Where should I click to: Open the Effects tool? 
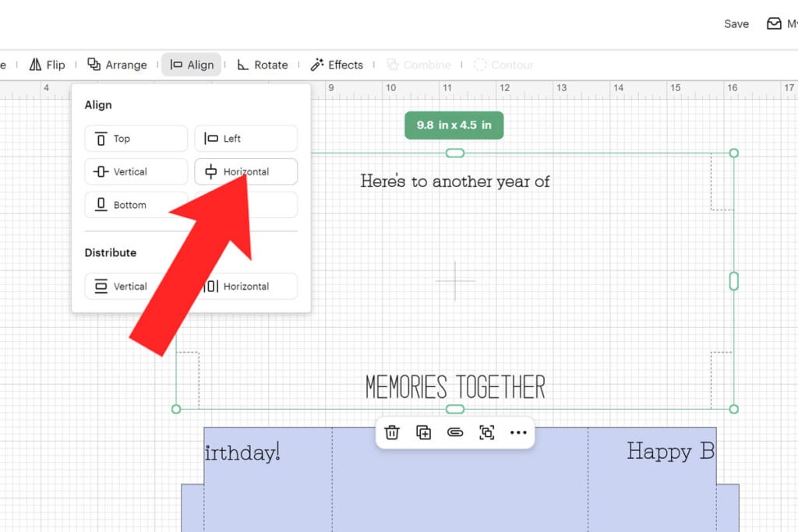[x=337, y=65]
